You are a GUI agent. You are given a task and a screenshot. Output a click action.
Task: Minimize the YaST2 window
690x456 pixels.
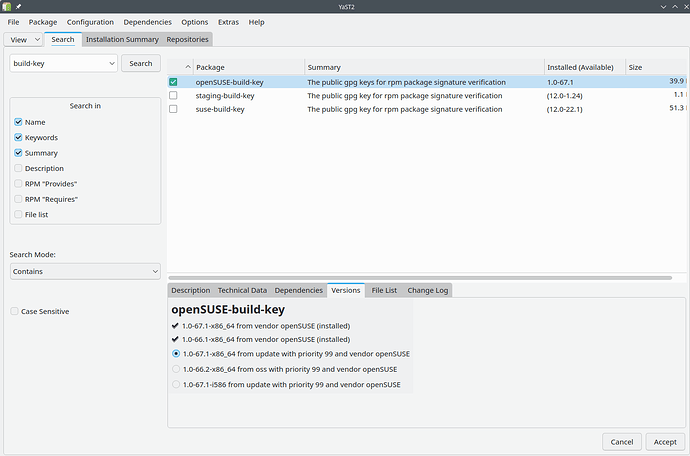[663, 7]
